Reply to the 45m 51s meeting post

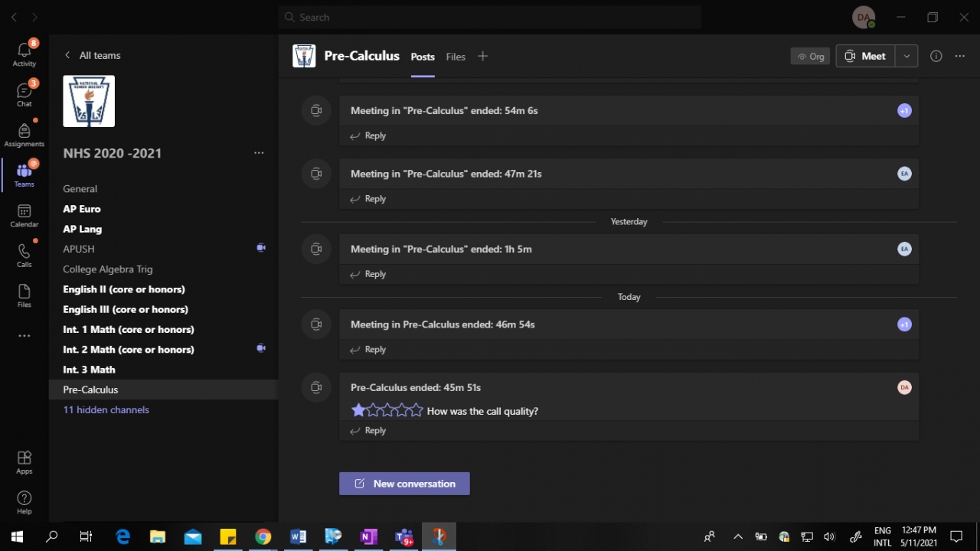[368, 430]
